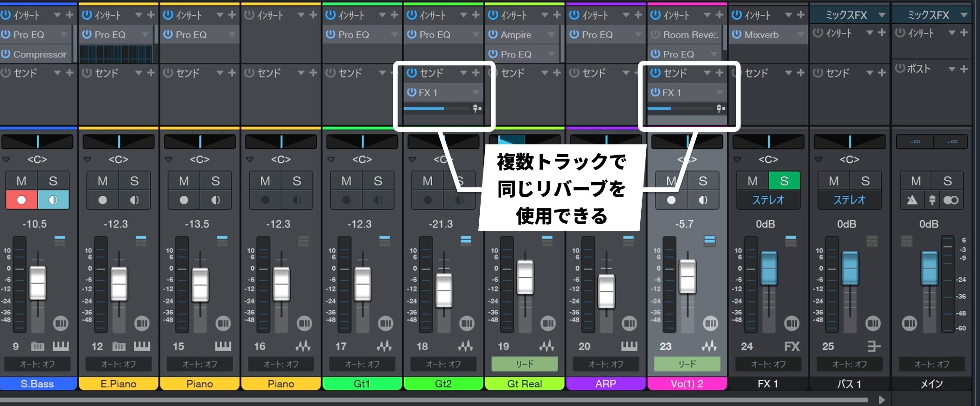Open the instrument keyboard icon on E.Piano

tap(142, 346)
